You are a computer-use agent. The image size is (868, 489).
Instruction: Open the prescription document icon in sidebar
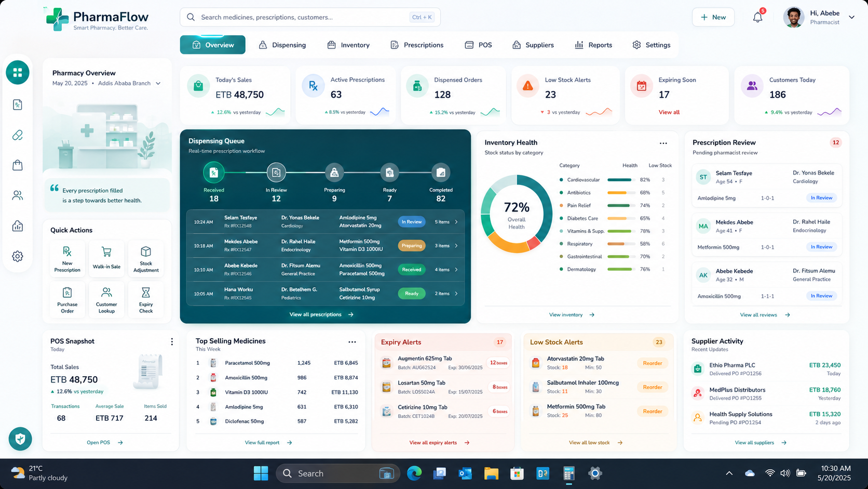tap(18, 105)
